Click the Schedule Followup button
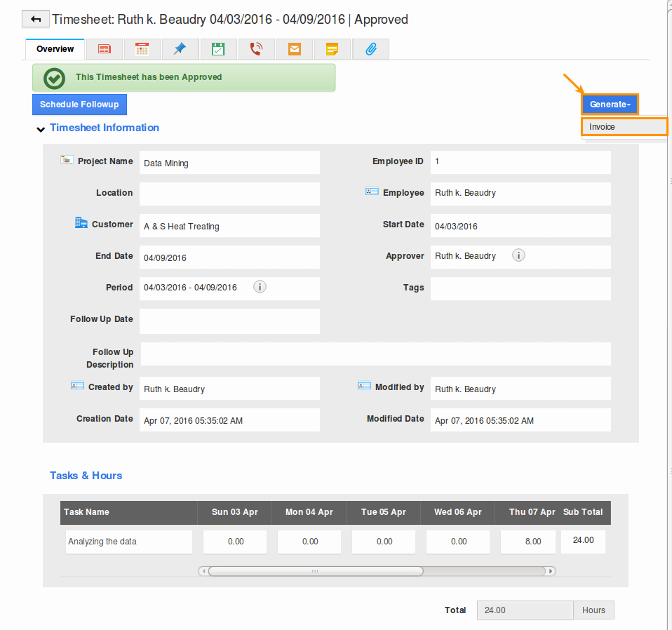The width and height of the screenshot is (672, 630). [79, 105]
